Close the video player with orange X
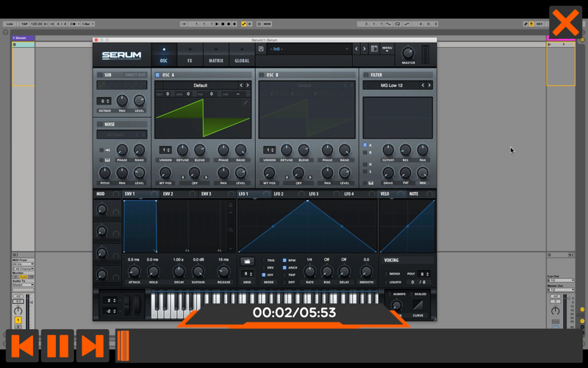 tap(565, 23)
